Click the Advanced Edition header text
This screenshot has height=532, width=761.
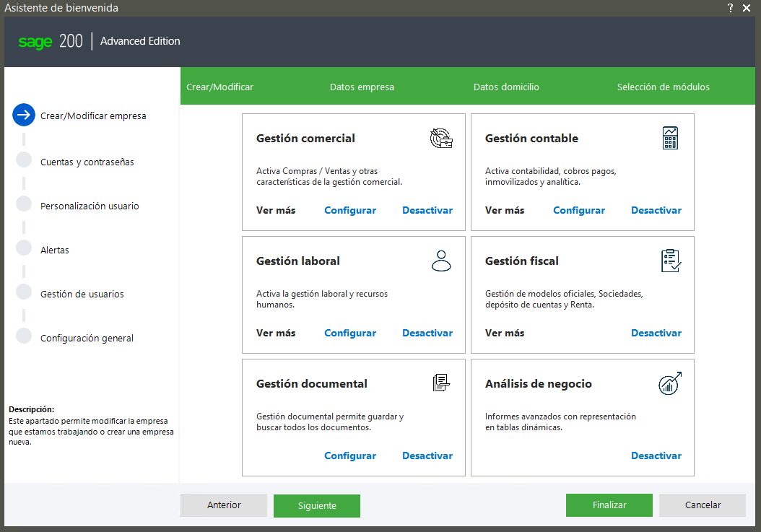(x=140, y=41)
